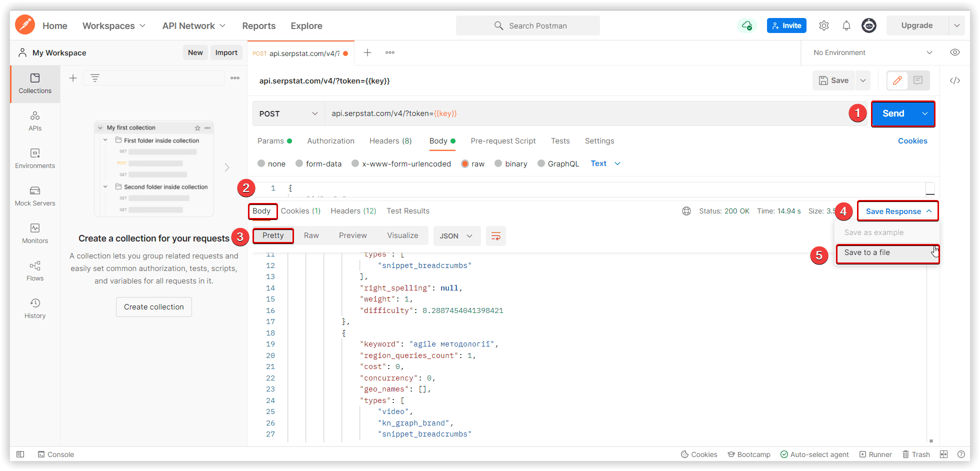Open the Cookies link under Send

pos(912,141)
